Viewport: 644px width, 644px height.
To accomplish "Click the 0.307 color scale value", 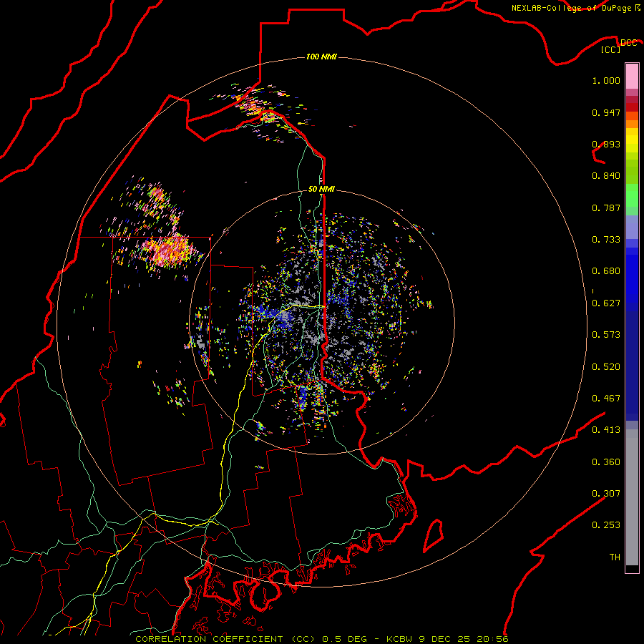I will click(x=606, y=494).
